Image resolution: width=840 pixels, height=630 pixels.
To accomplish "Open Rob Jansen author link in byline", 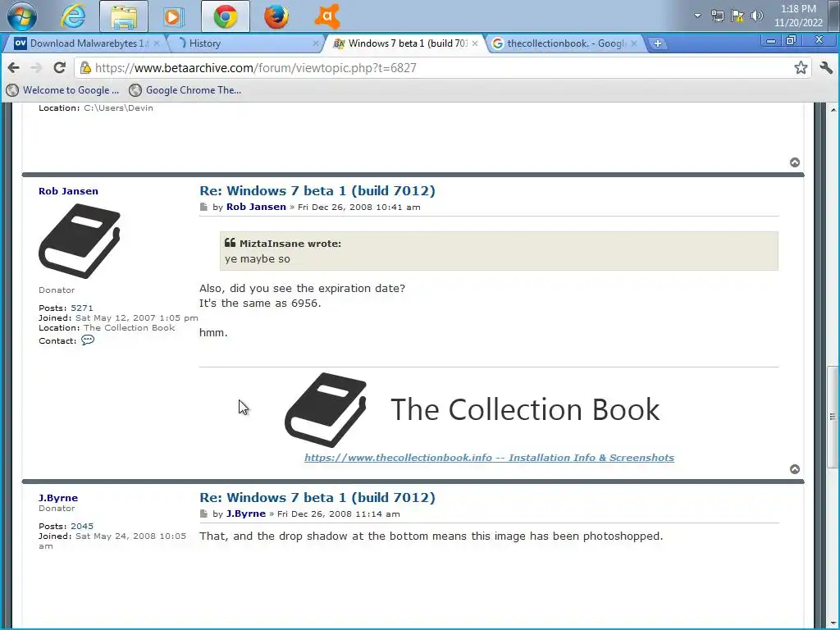I will click(x=256, y=207).
